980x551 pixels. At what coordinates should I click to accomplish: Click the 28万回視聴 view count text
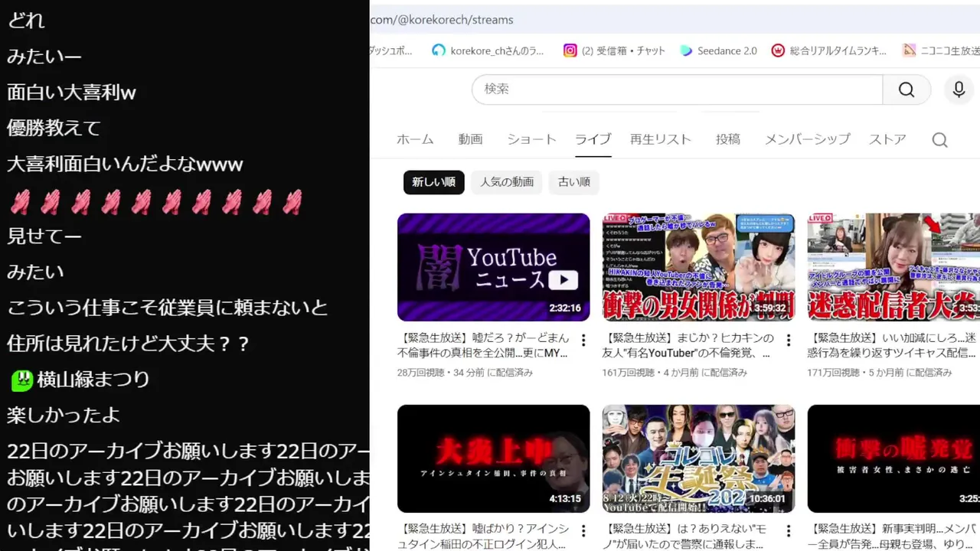pos(422,373)
